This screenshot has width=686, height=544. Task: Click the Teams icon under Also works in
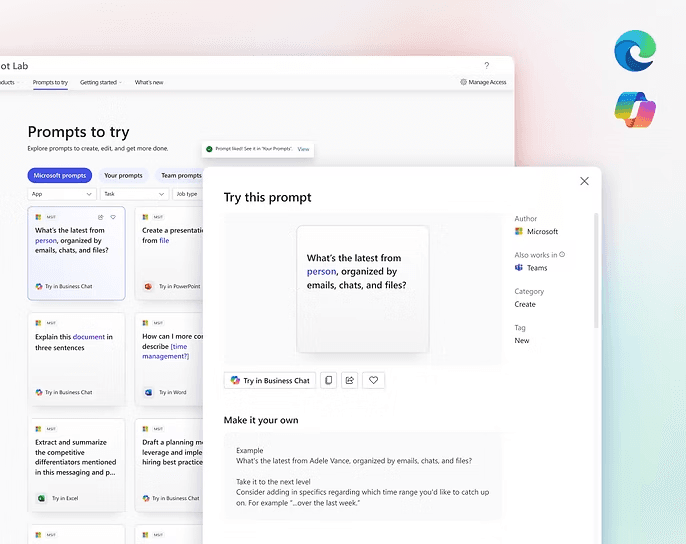click(x=519, y=267)
